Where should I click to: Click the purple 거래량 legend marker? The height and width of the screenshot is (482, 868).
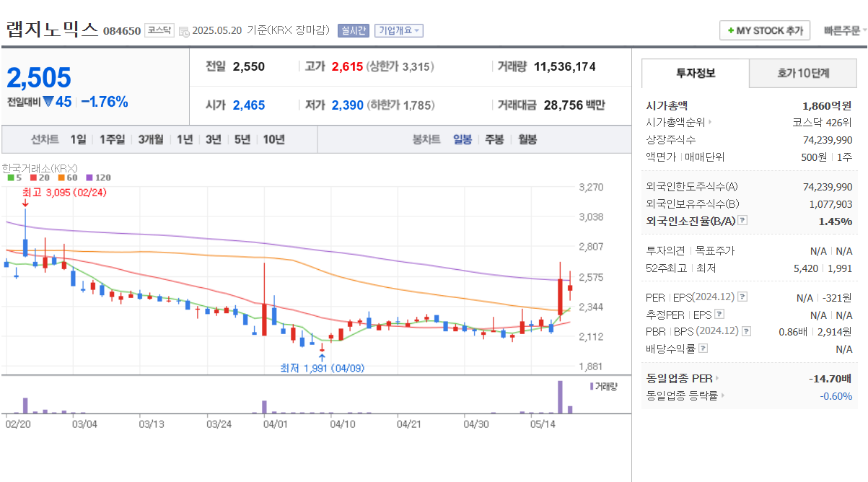pyautogui.click(x=592, y=386)
